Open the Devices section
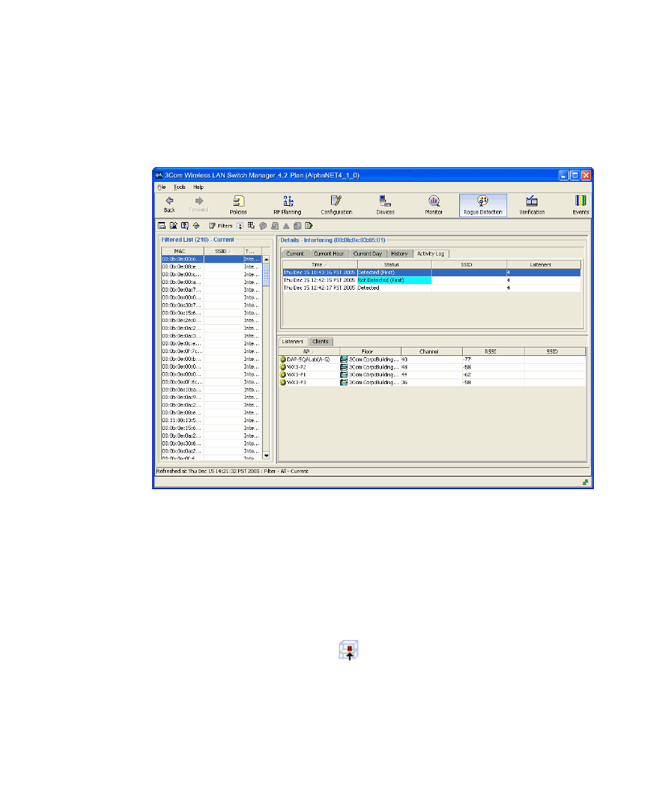Image resolution: width=672 pixels, height=807 pixels. (x=385, y=205)
